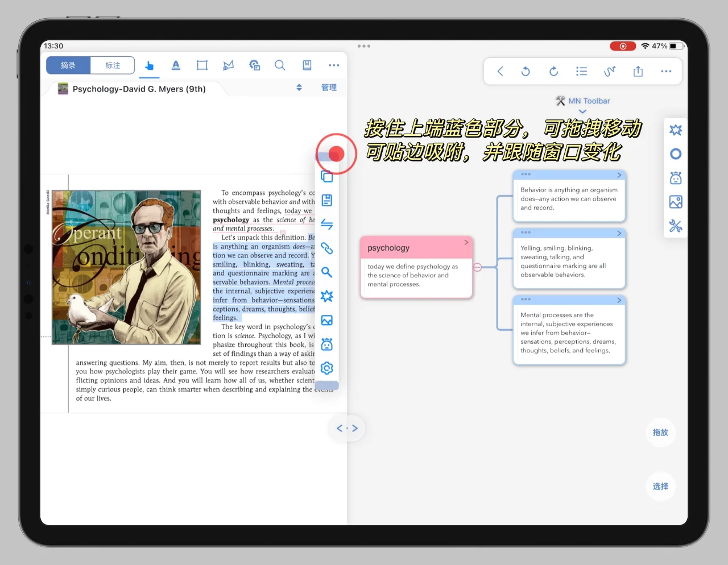Switch to 标注 annotation mode
The image size is (728, 565).
tap(113, 65)
